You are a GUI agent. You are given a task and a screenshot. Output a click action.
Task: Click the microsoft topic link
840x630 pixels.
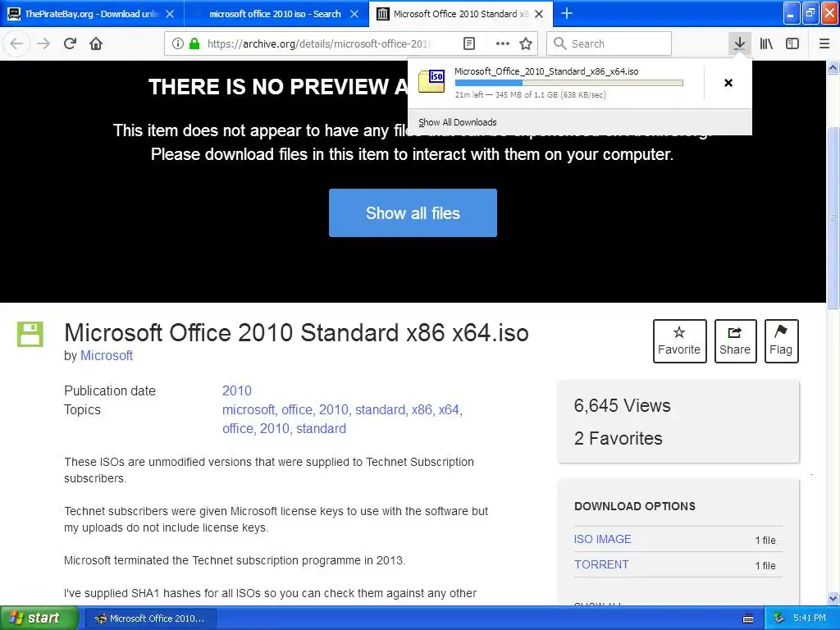[249, 410]
